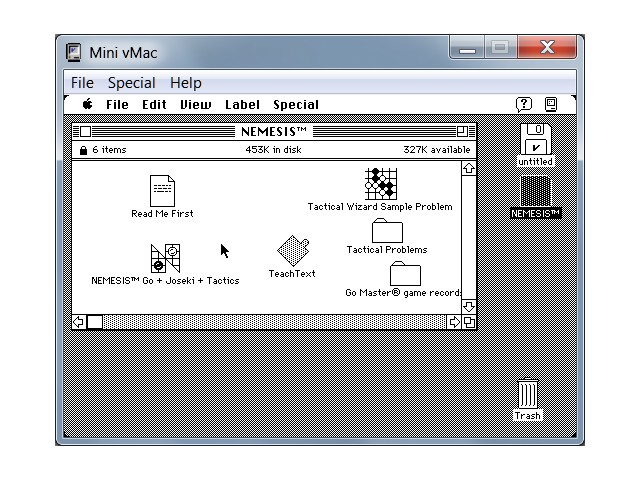Select the NEMESIS disk icon on desktop
Screen dimensions: 640x480
pos(536,191)
